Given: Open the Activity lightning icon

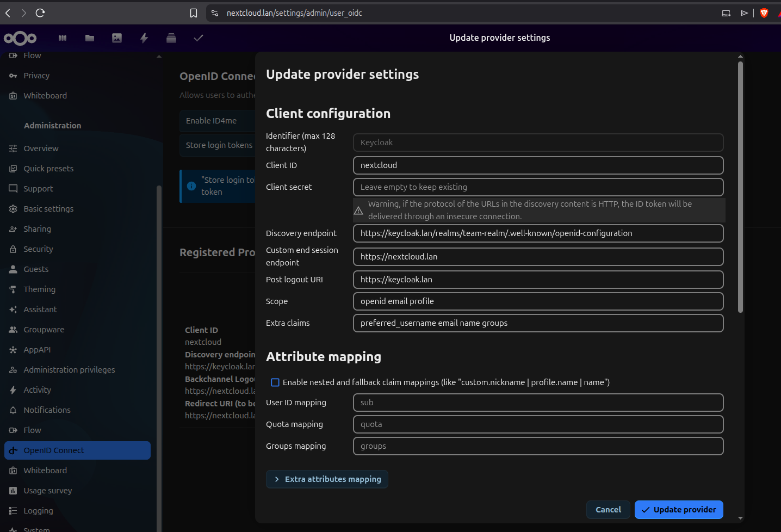Looking at the screenshot, I should click(x=144, y=38).
